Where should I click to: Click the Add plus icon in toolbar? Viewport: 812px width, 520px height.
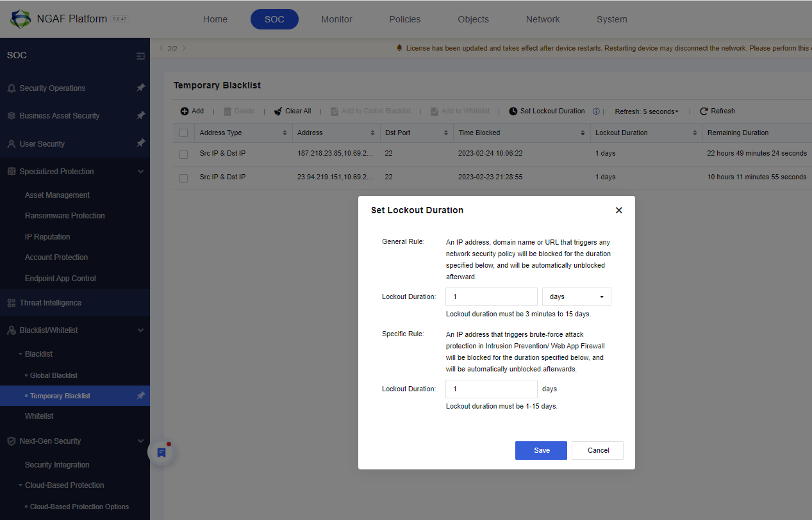click(185, 111)
